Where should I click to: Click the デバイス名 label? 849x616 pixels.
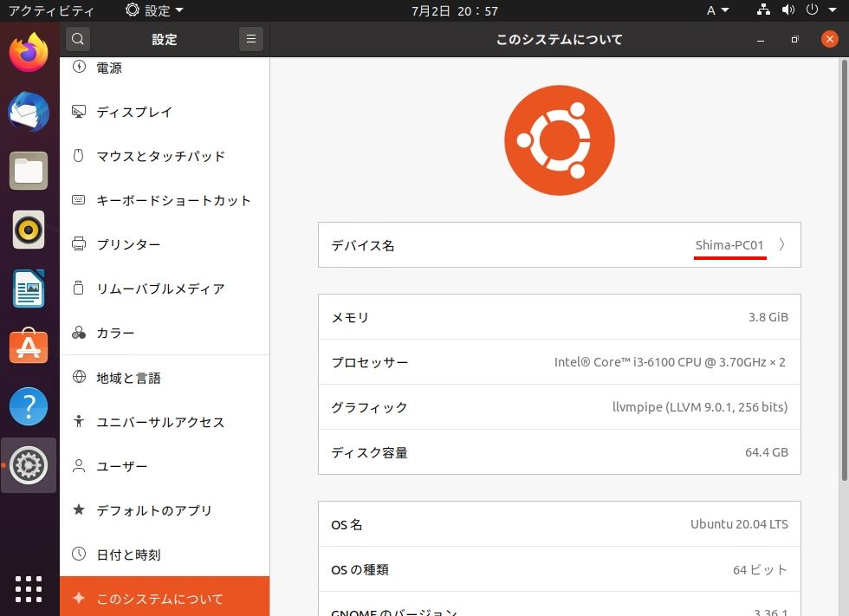tap(363, 245)
